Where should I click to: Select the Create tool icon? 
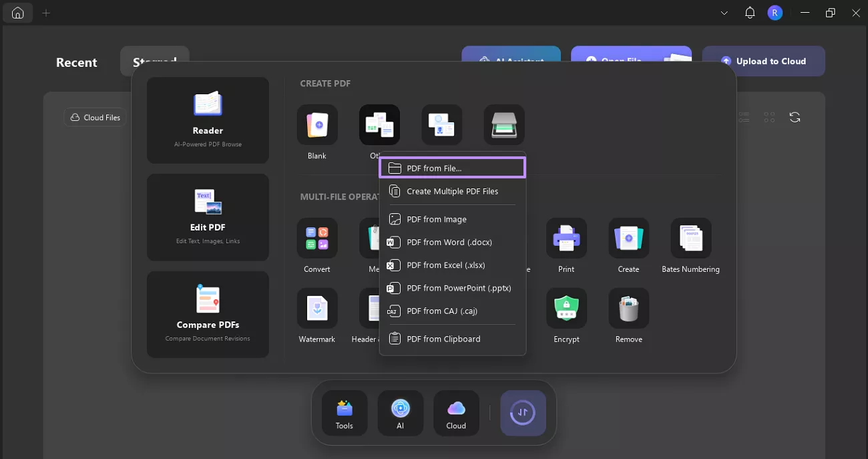(628, 239)
